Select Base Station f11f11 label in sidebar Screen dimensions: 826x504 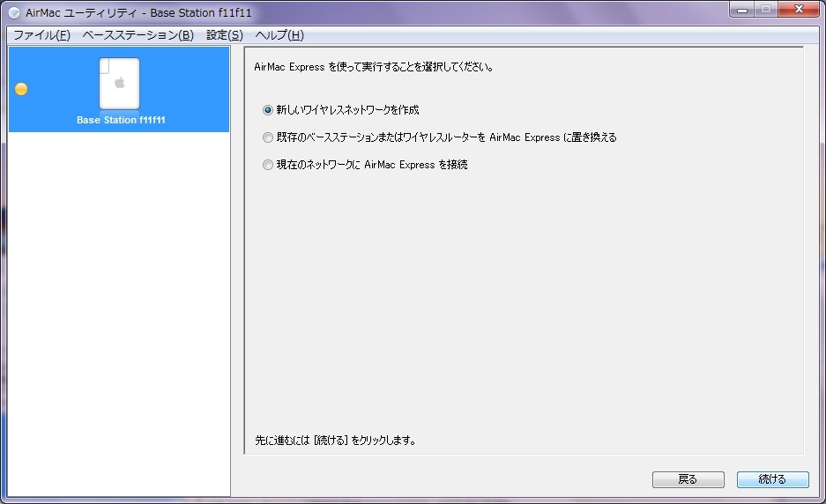click(x=121, y=120)
